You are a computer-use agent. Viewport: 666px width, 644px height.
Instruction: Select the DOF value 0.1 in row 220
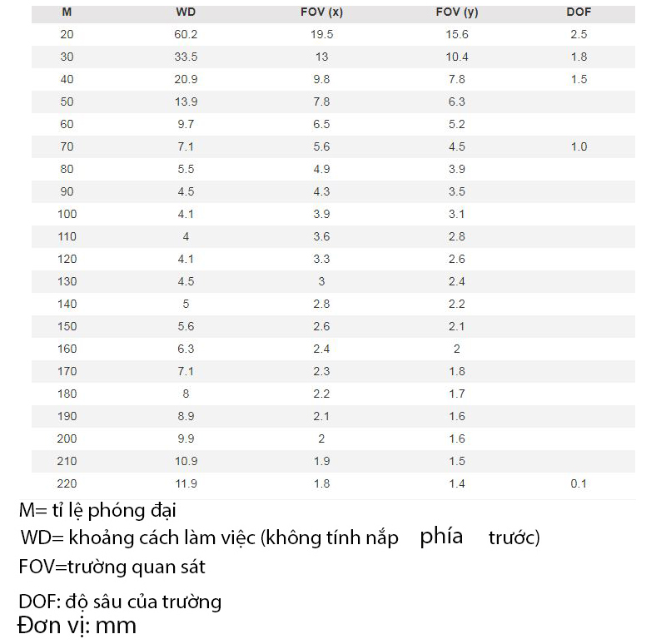pos(579,484)
